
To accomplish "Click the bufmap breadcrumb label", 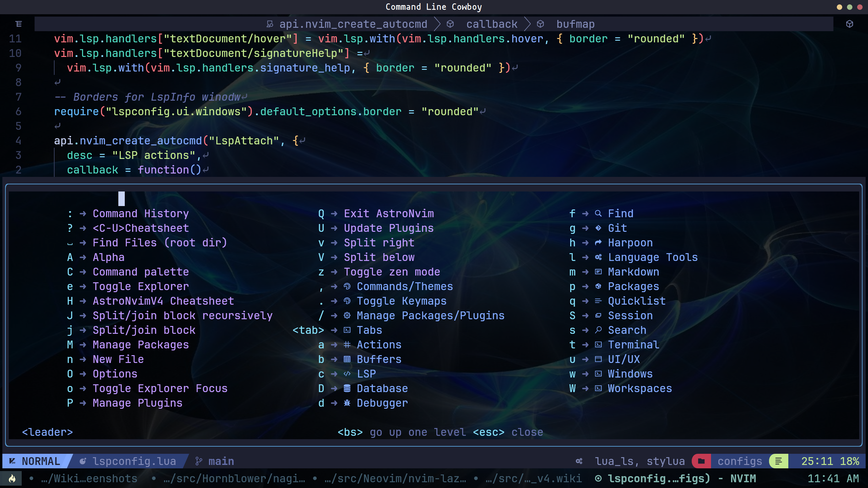I will tap(575, 24).
